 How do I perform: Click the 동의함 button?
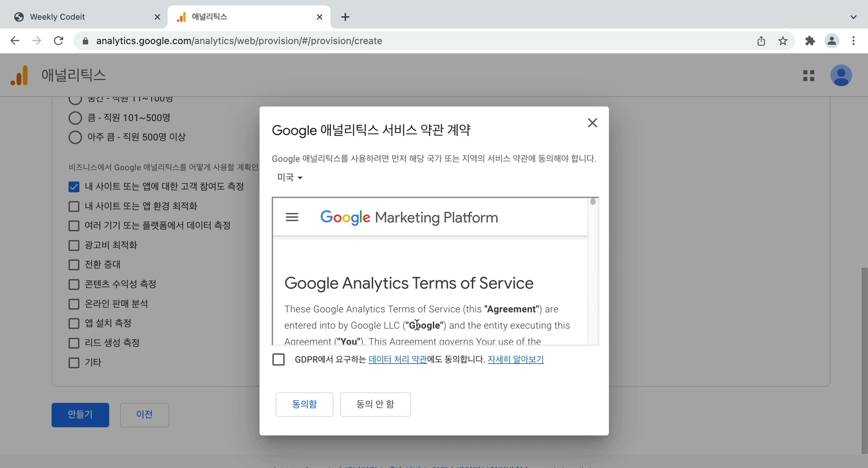coord(304,404)
